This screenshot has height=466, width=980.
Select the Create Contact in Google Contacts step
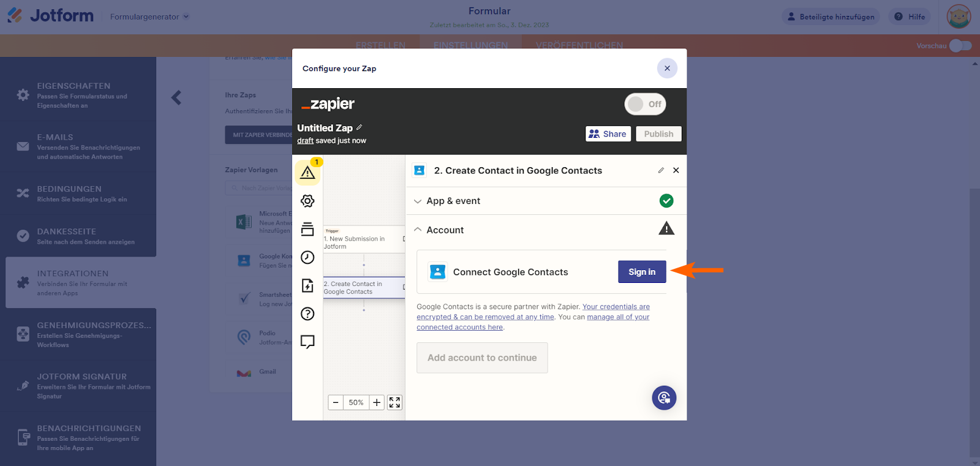(x=364, y=288)
